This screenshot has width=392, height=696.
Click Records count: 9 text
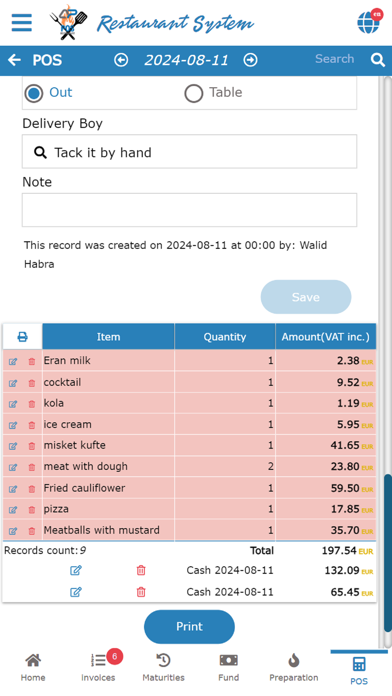(45, 551)
